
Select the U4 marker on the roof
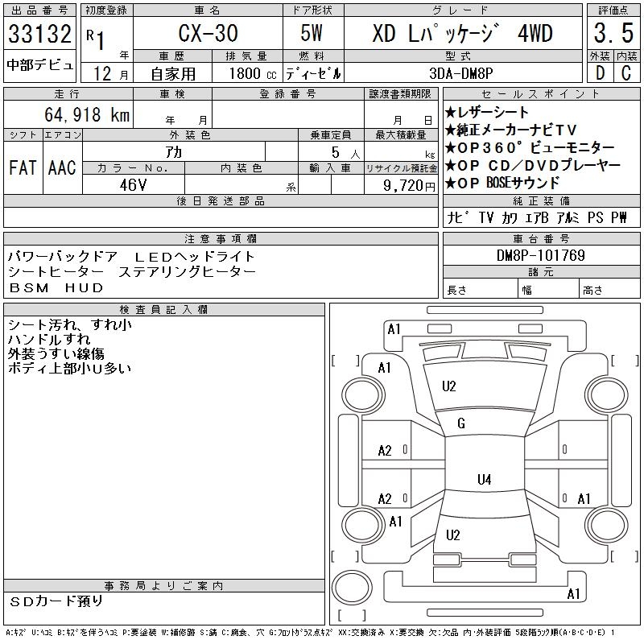point(483,480)
